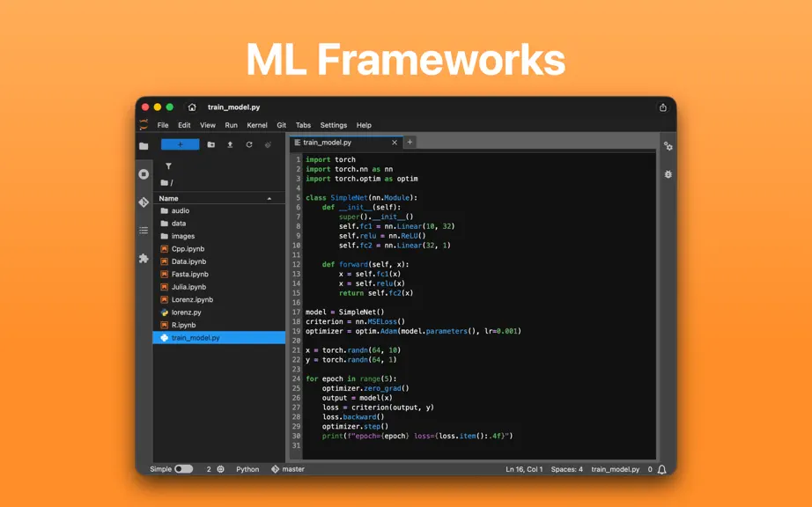
Task: Click the filter files funnel icon
Action: coord(168,166)
